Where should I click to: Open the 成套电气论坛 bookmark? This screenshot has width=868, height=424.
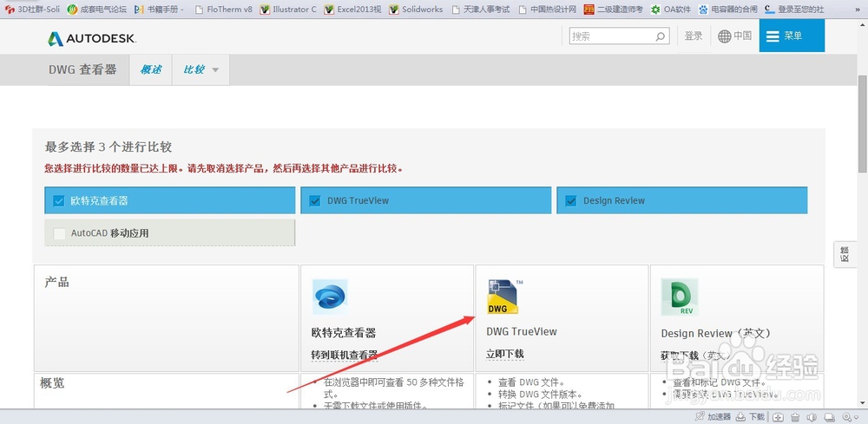click(x=97, y=9)
